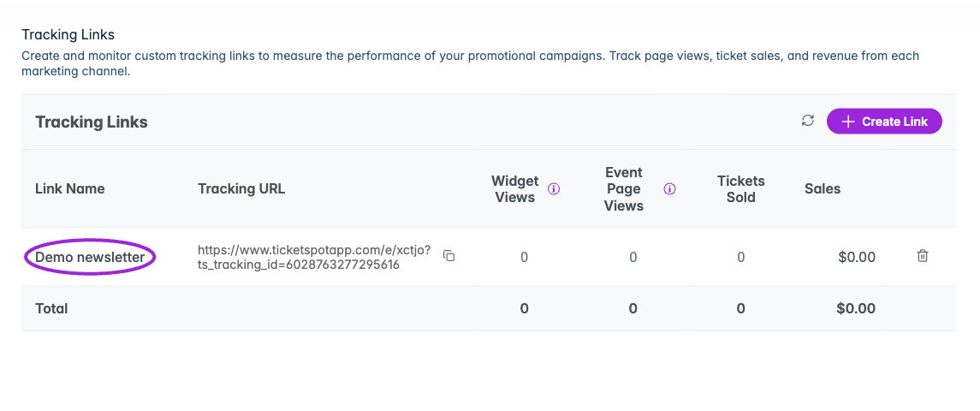Delete the Demo newsletter tracking link
The height and width of the screenshot is (411, 980).
click(x=922, y=255)
